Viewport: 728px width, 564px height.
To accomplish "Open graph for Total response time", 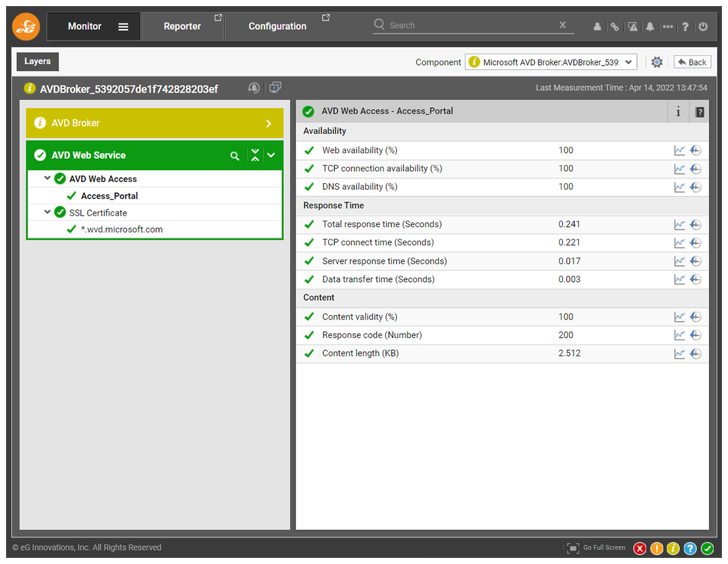I will [679, 224].
